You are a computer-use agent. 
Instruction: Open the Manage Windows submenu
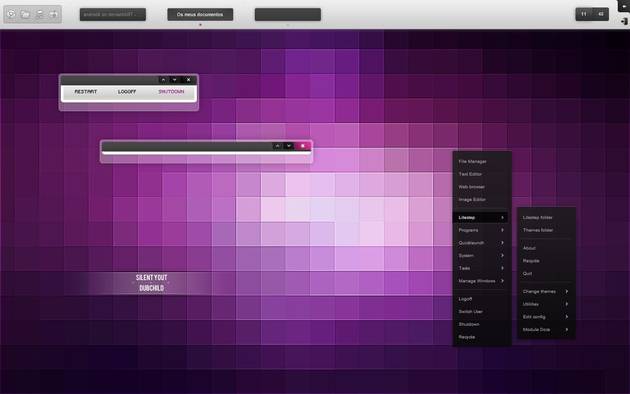pos(481,281)
